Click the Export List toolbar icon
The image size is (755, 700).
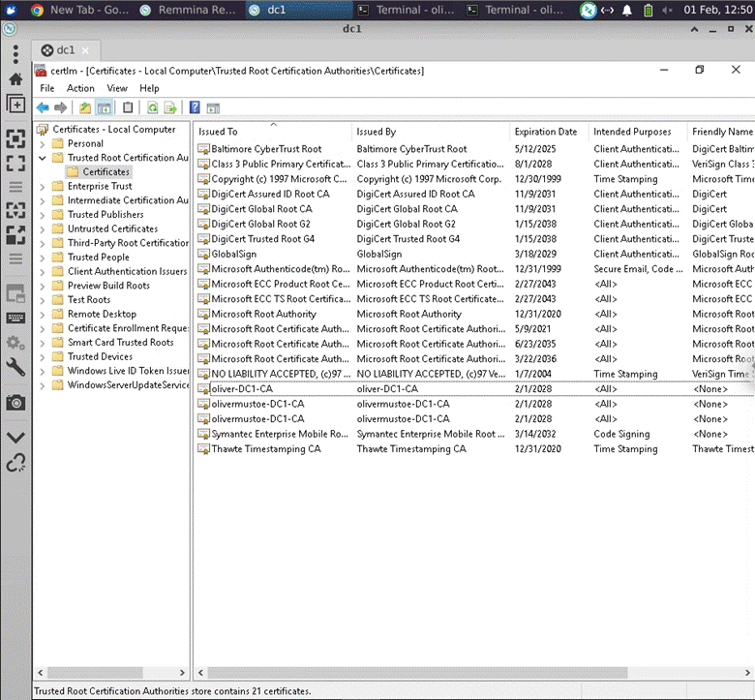170,107
